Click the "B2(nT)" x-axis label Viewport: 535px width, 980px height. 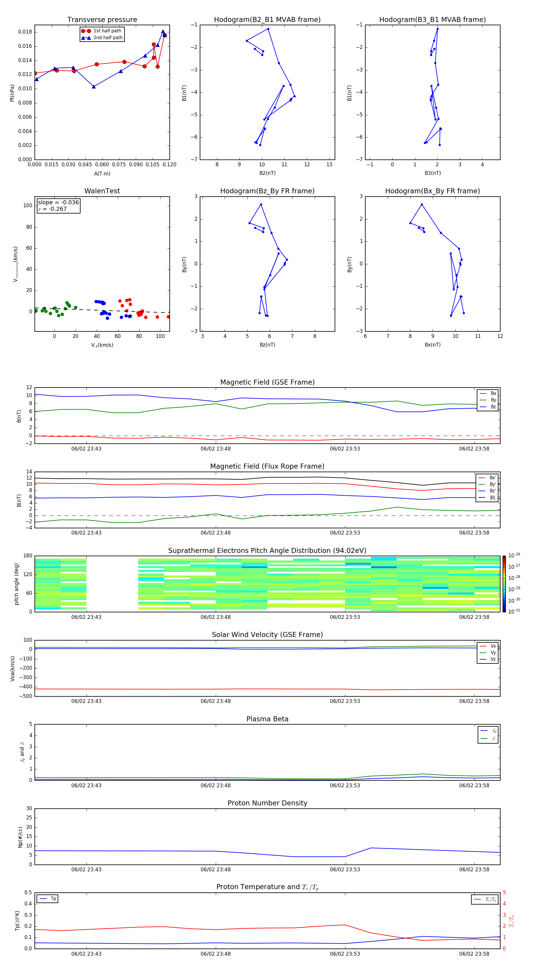267,173
